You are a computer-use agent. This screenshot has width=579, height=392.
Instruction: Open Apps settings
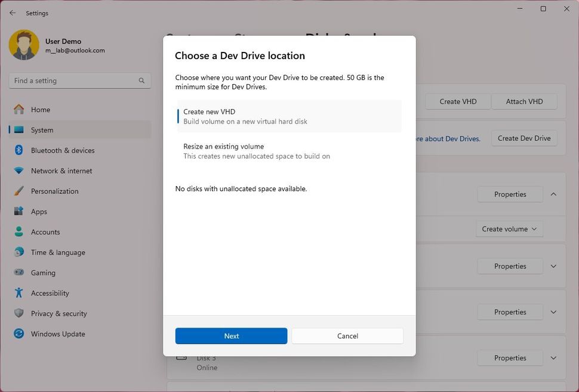pos(39,211)
